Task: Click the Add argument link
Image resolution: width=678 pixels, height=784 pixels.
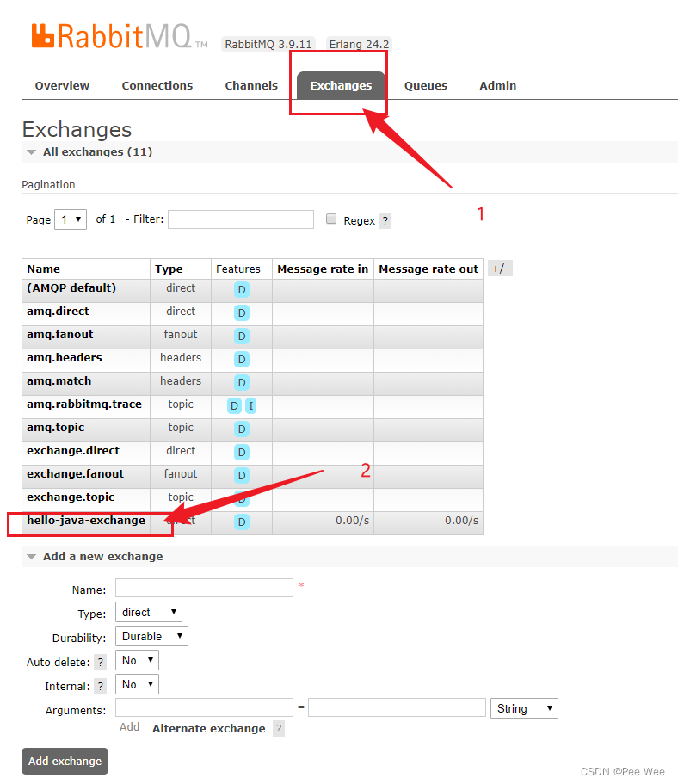Action: (x=129, y=727)
